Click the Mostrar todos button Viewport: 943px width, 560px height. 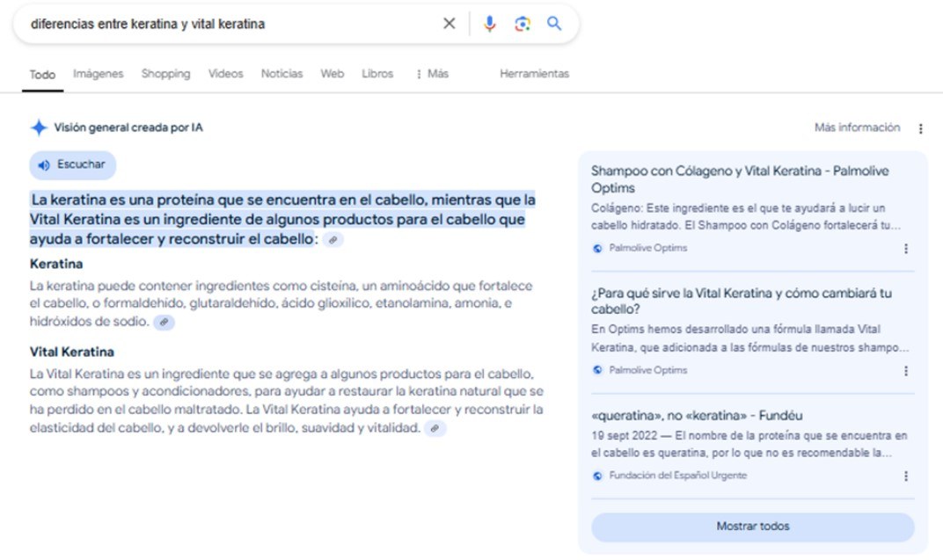point(752,527)
